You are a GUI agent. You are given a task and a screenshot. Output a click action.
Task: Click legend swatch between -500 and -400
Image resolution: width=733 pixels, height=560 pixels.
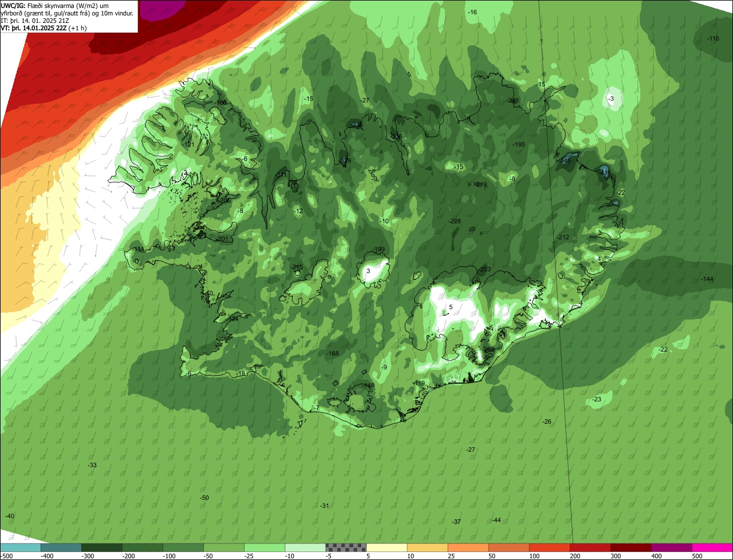tap(20, 547)
